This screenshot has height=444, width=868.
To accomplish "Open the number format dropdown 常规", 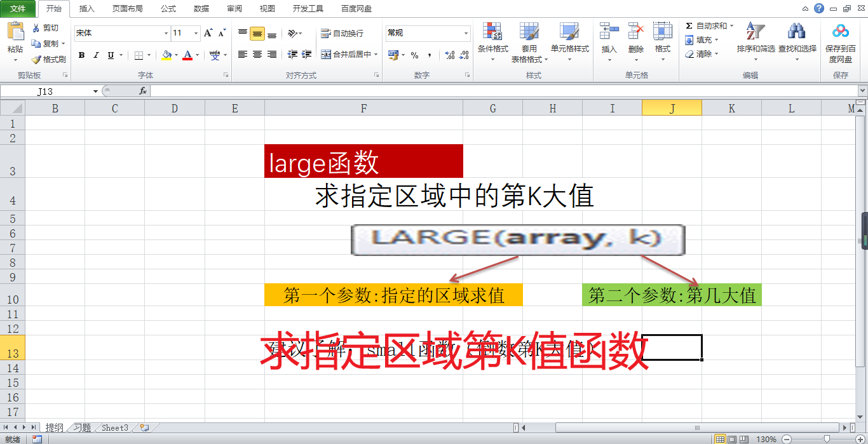I will 466,33.
